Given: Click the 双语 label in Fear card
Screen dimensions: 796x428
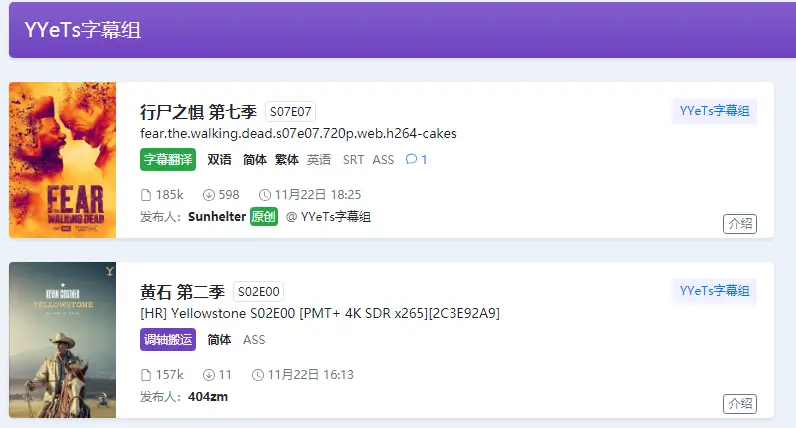Looking at the screenshot, I should pos(219,159).
